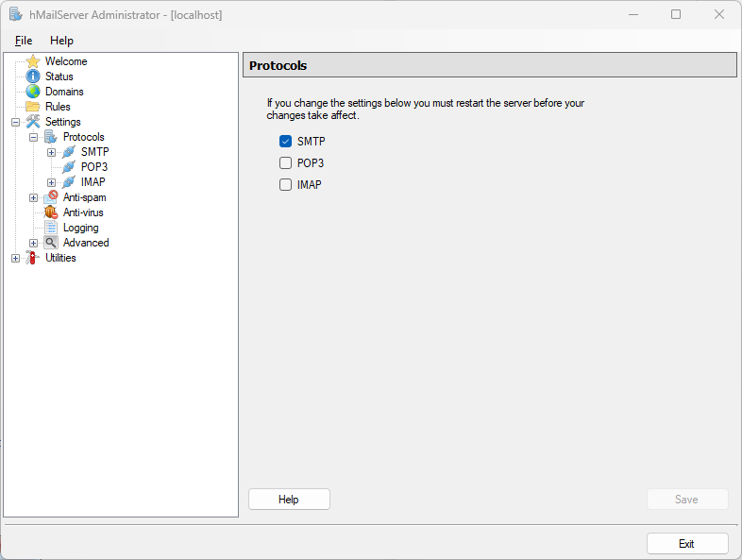Click the Settings tools icon
This screenshot has width=742, height=560.
(33, 122)
